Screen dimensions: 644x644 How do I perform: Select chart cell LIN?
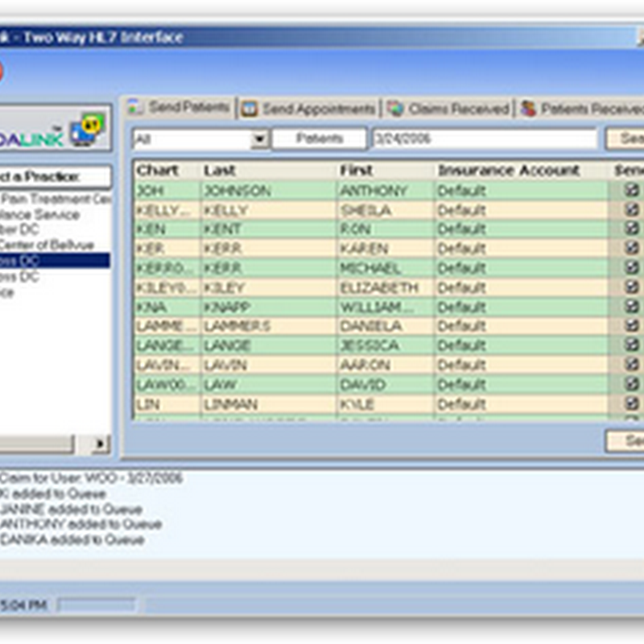click(x=167, y=404)
